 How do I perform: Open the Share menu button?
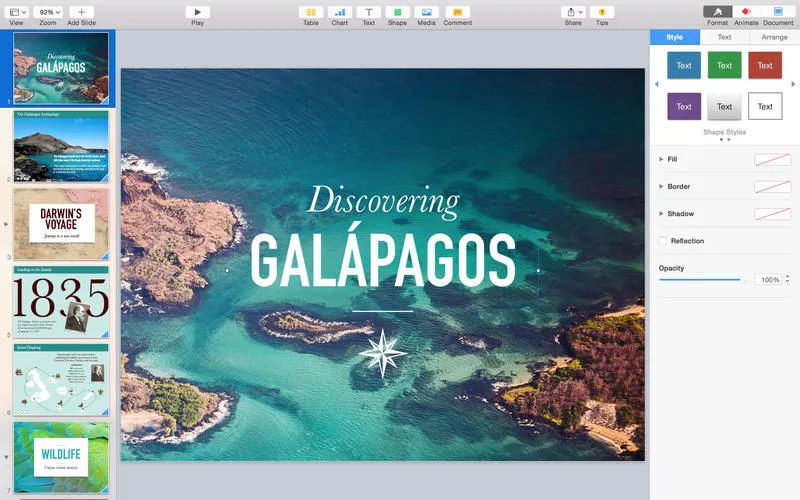(x=572, y=11)
